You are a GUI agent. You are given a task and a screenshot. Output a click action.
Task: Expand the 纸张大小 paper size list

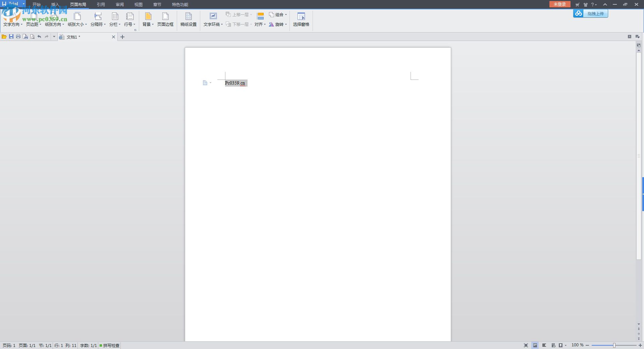pos(77,19)
